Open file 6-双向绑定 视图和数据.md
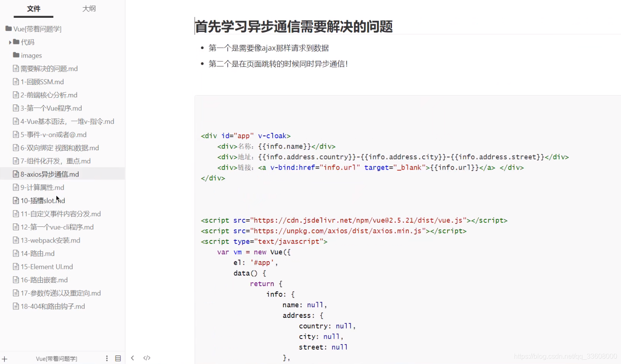 tap(60, 148)
